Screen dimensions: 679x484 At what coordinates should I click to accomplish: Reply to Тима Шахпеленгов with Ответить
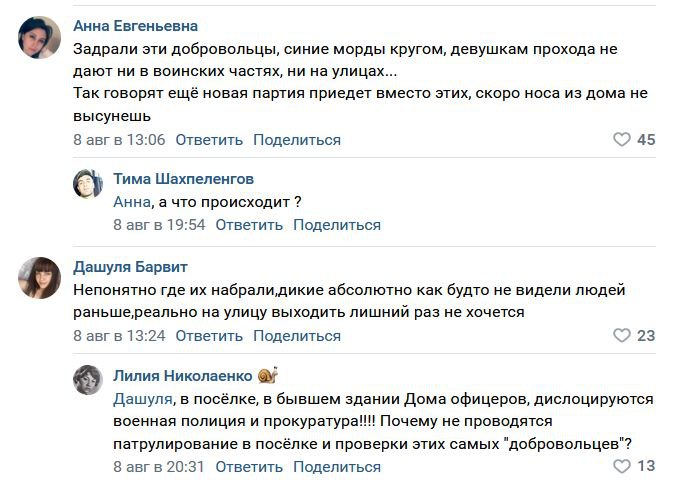[249, 225]
